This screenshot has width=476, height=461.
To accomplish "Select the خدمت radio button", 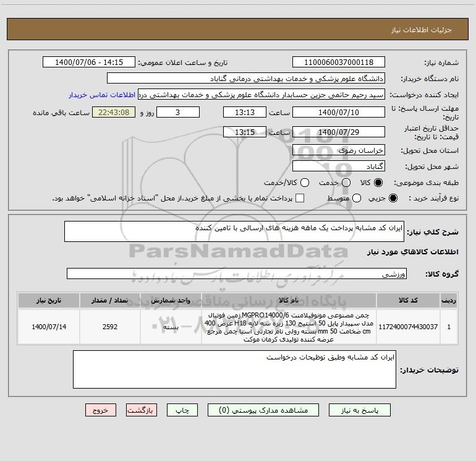I will pos(346,183).
